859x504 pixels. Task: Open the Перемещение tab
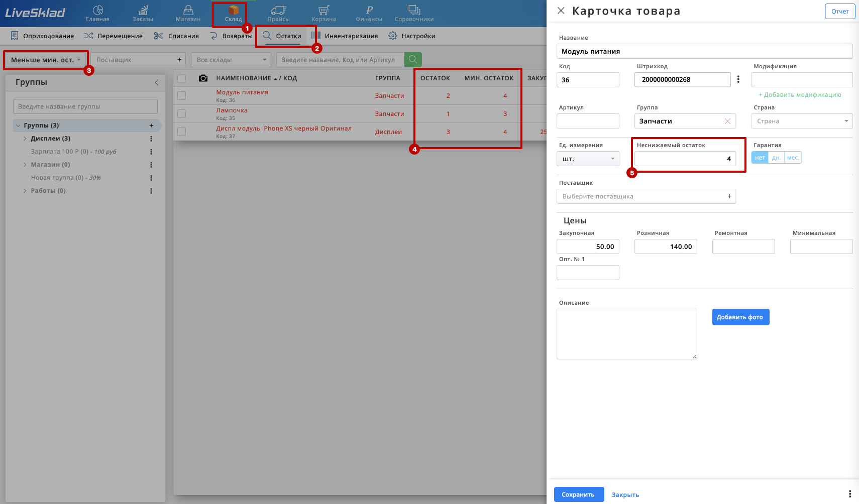(x=113, y=36)
